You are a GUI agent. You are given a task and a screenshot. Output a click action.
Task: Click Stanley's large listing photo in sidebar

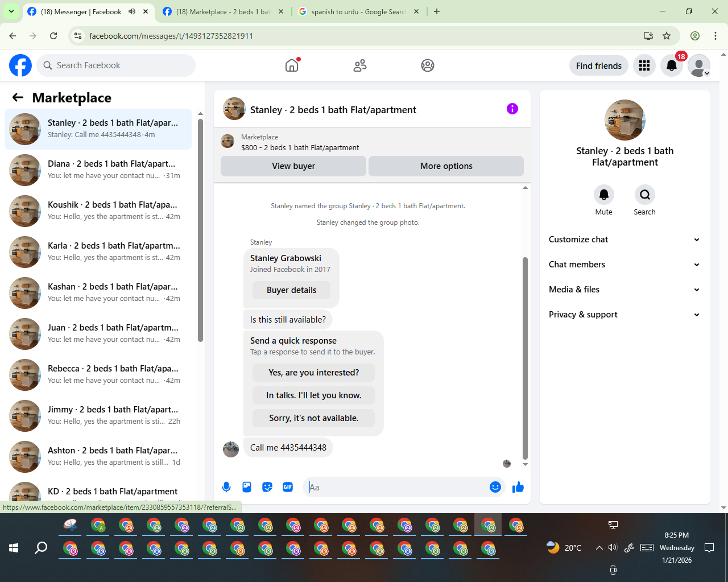pos(625,120)
